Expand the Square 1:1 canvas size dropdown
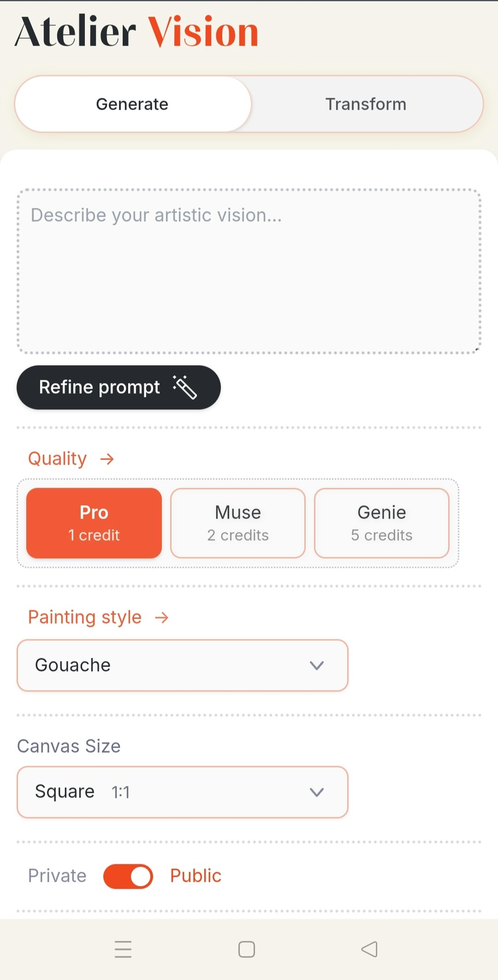498x980 pixels. [183, 792]
